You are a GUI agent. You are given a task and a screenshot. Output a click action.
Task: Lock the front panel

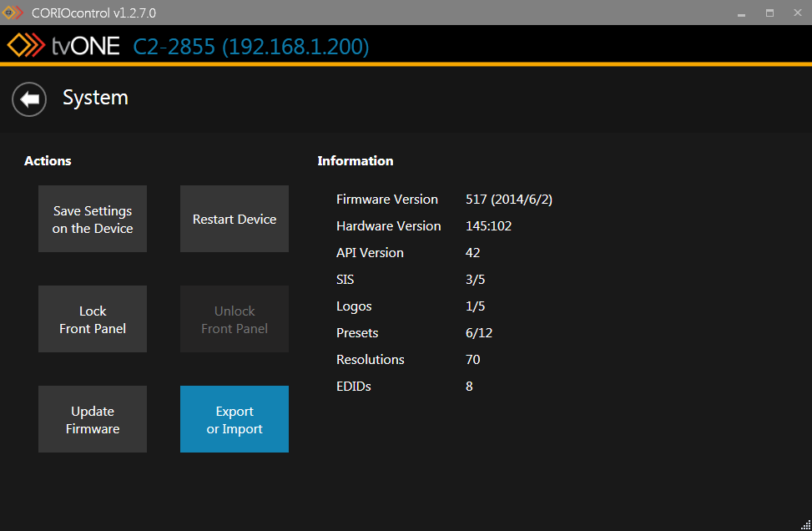(x=93, y=319)
